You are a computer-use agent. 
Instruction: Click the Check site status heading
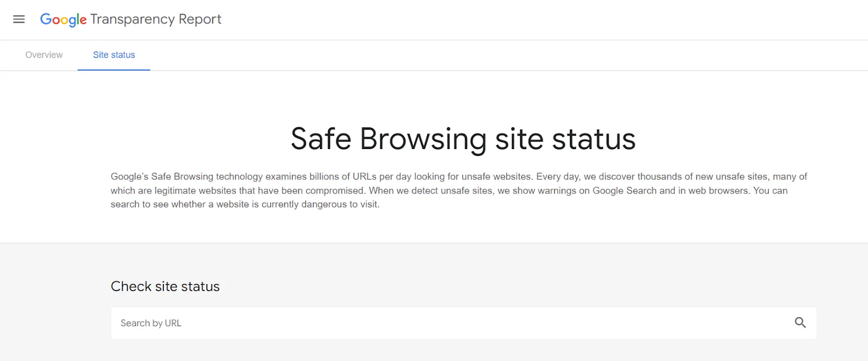click(165, 286)
